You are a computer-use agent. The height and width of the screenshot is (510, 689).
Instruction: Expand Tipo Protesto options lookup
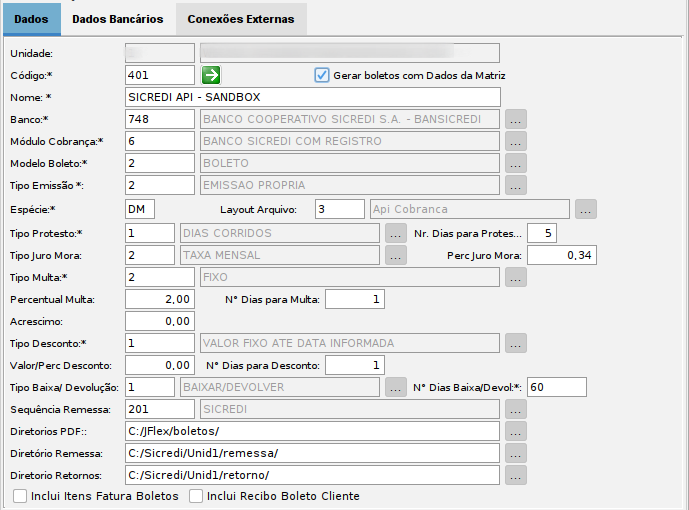396,233
